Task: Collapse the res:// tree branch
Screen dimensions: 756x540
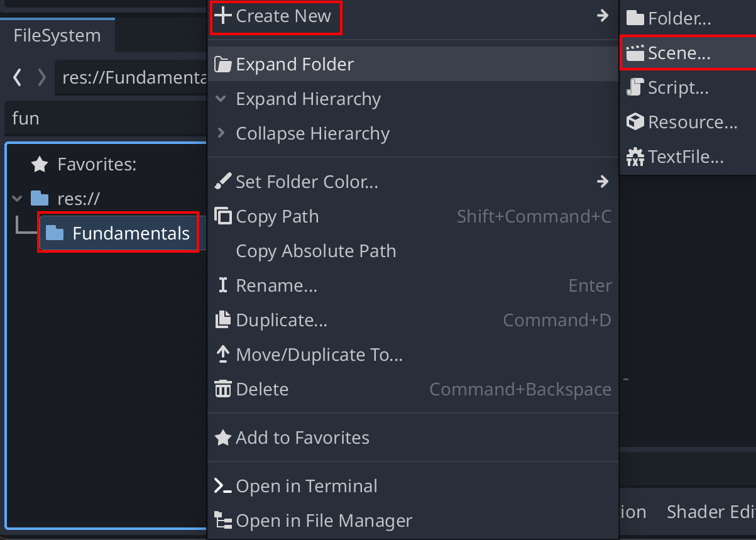Action: [16, 198]
